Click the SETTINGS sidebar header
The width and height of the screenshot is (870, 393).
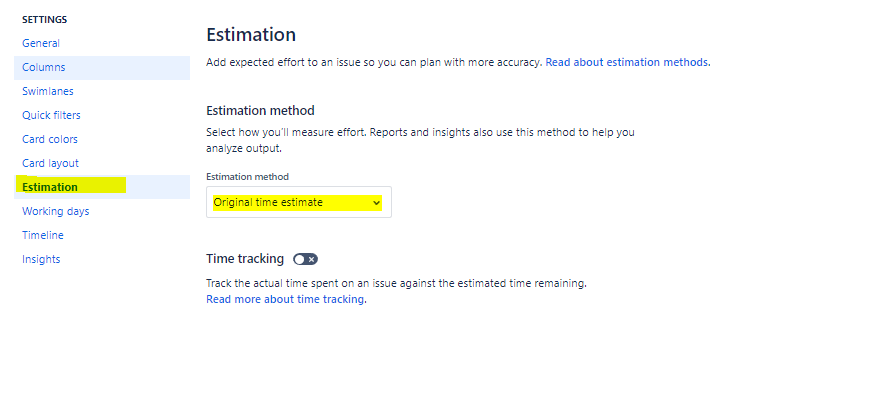tap(44, 20)
